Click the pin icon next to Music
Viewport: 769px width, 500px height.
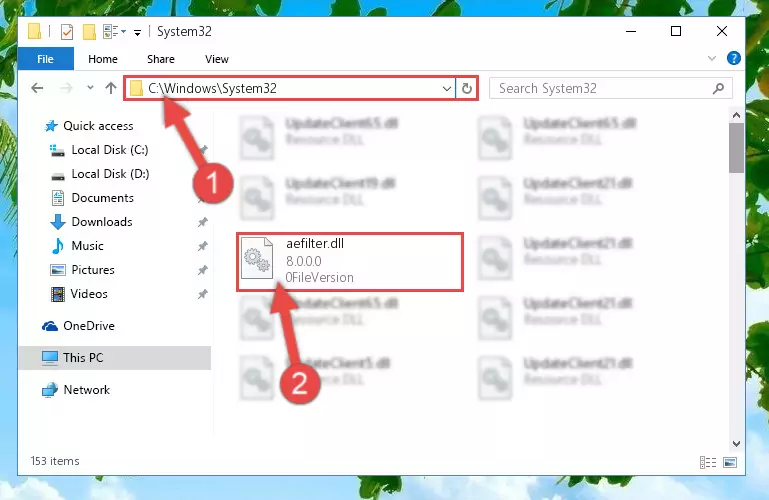203,246
